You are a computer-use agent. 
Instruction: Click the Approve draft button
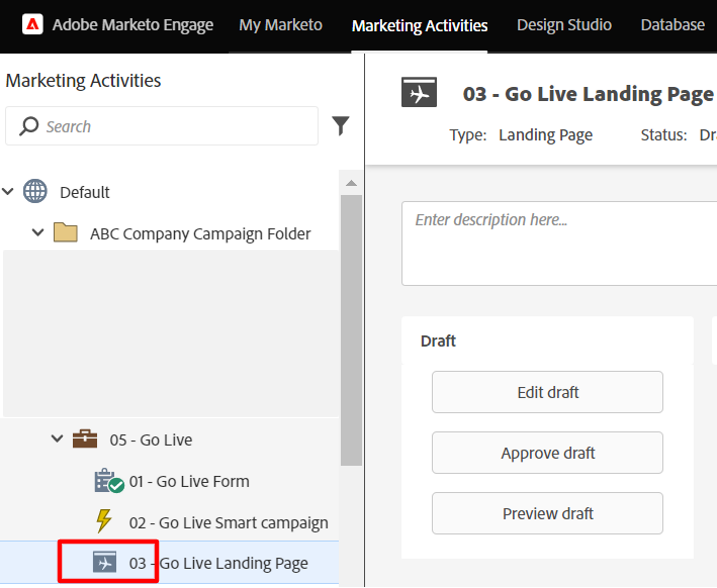coord(547,453)
